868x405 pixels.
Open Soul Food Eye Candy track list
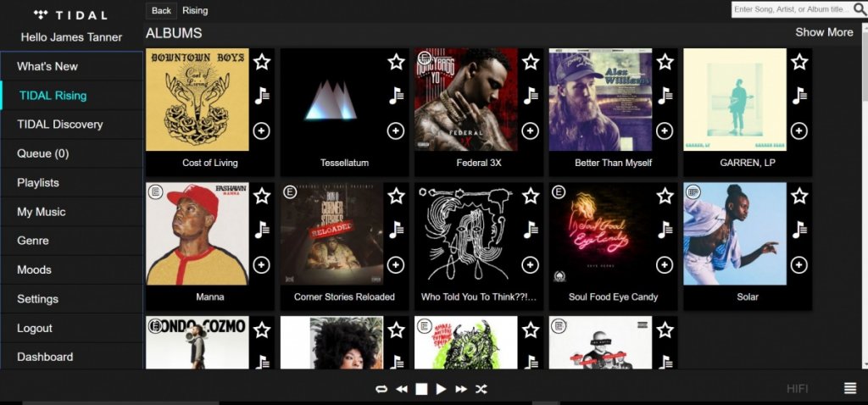pyautogui.click(x=665, y=230)
